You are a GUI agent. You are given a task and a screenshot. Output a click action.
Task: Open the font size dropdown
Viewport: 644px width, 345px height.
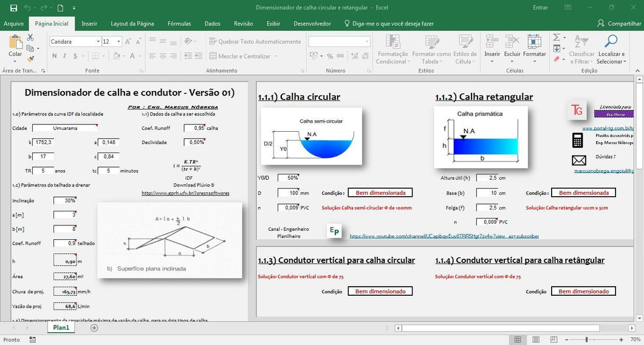(118, 42)
